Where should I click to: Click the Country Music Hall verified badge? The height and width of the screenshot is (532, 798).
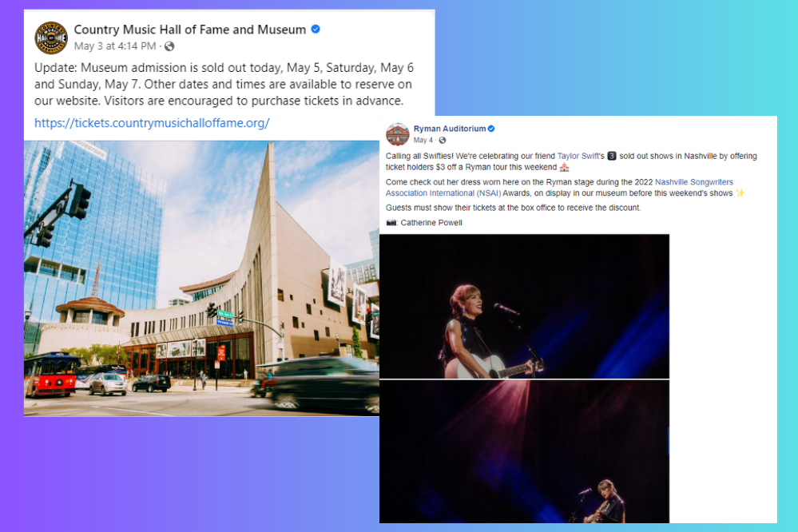[x=316, y=29]
